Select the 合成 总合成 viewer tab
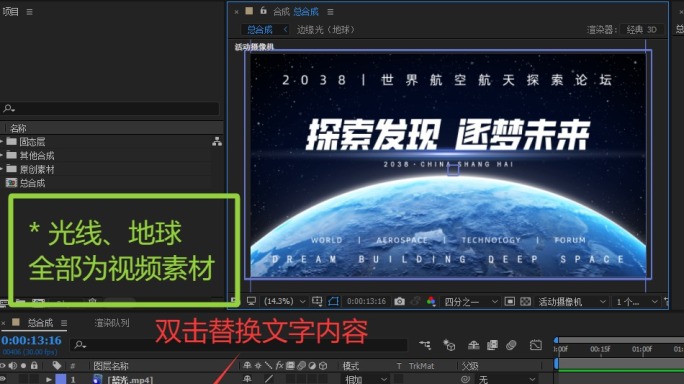The width and height of the screenshot is (684, 384). tap(296, 12)
